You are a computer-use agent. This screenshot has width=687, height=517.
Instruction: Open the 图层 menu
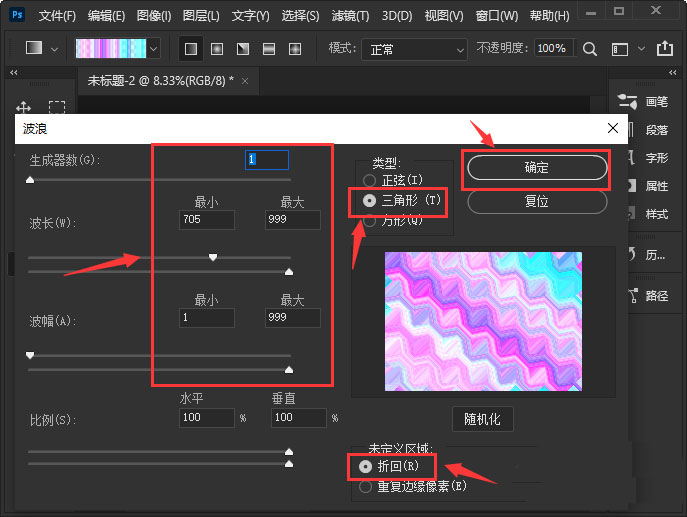(201, 16)
